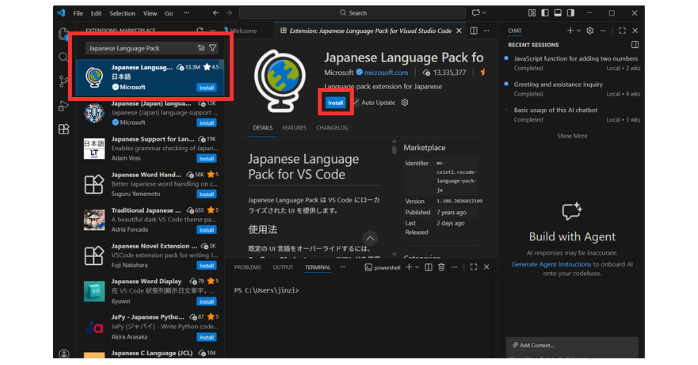The image size is (698, 365).
Task: Toggle the primary side bar
Action: [545, 13]
